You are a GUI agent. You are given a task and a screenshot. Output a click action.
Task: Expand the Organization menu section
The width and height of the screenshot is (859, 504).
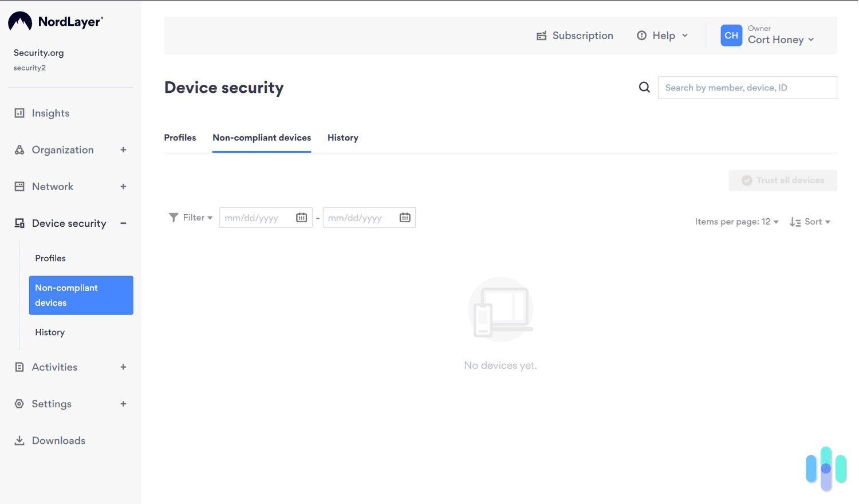pos(123,150)
